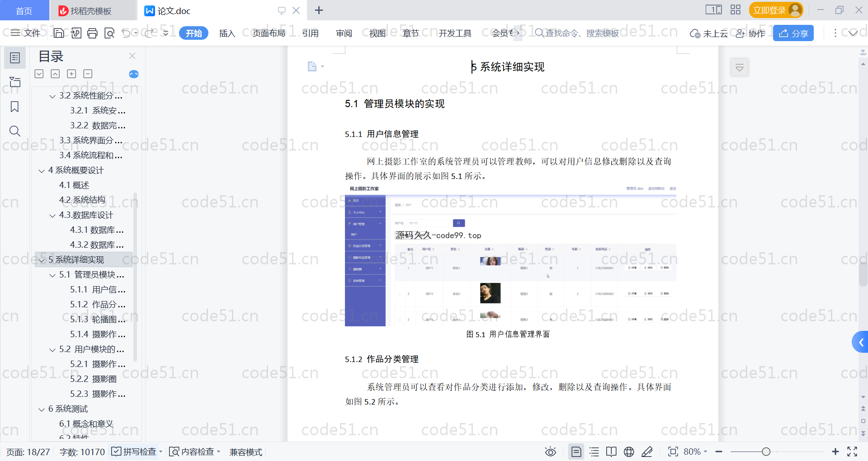Click zoom in plus button

click(x=835, y=452)
